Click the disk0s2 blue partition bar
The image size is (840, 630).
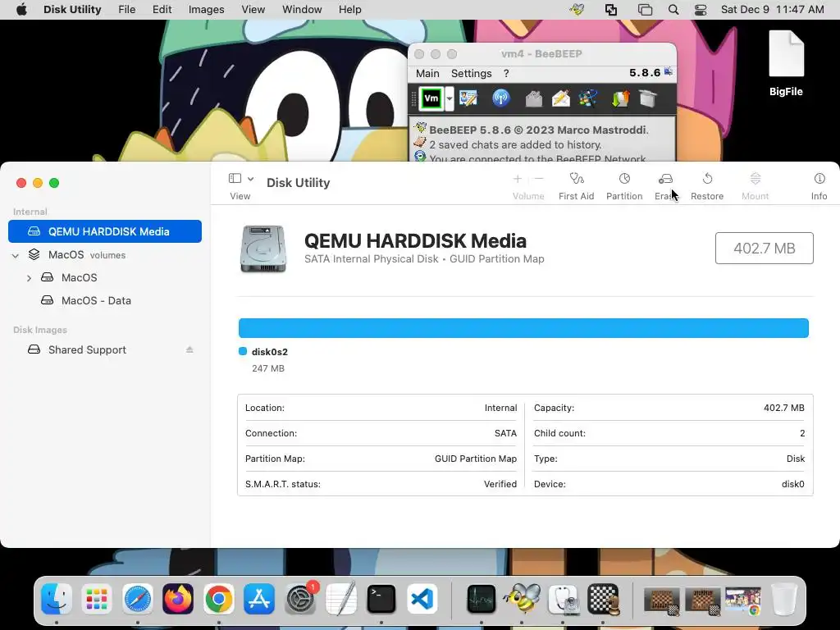523,328
